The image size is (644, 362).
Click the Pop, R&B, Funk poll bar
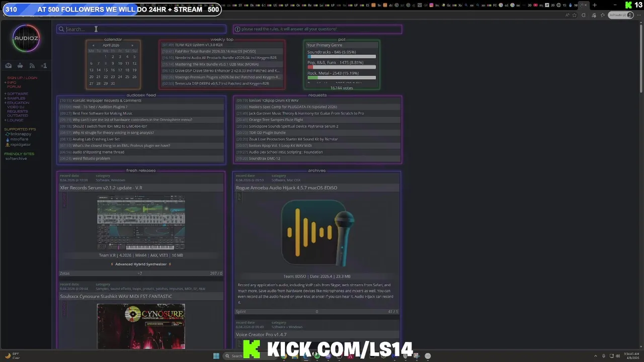click(342, 67)
